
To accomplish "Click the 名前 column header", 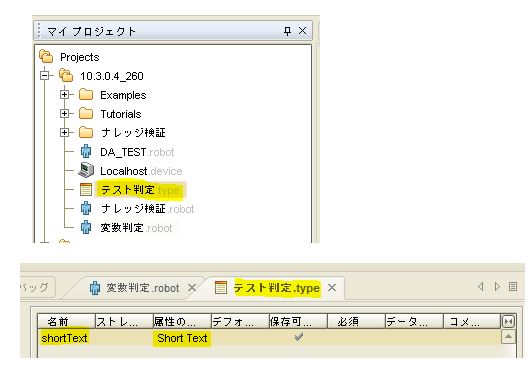I will click(66, 321).
